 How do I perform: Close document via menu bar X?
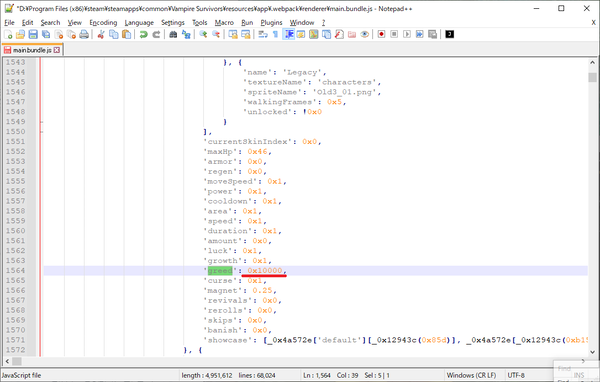(x=593, y=23)
